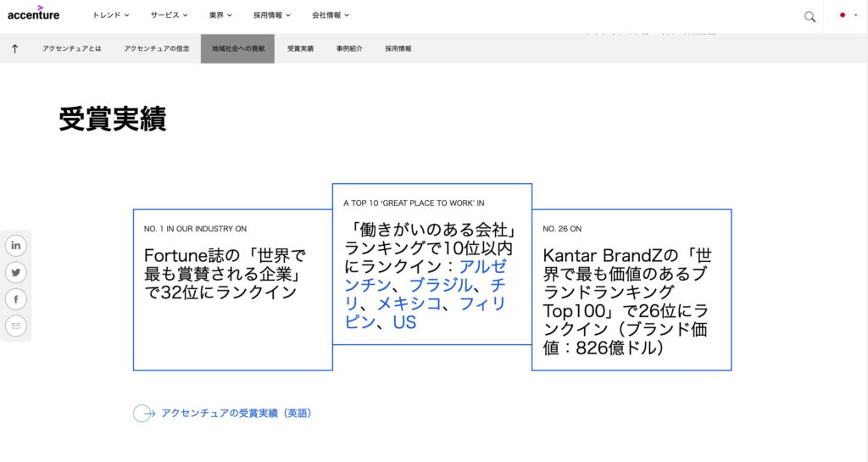
Task: Open the Japan flag country selector
Action: tap(845, 15)
